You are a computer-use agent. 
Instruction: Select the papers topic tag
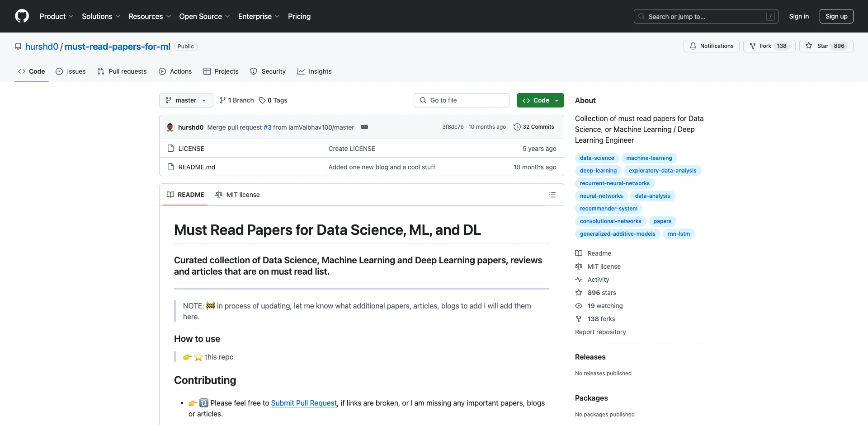coord(662,221)
